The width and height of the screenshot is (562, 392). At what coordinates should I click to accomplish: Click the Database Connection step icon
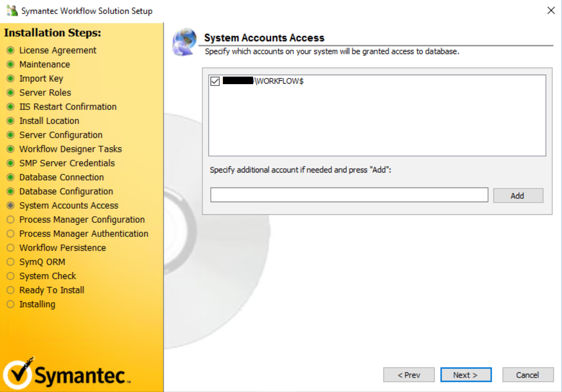[x=11, y=177]
